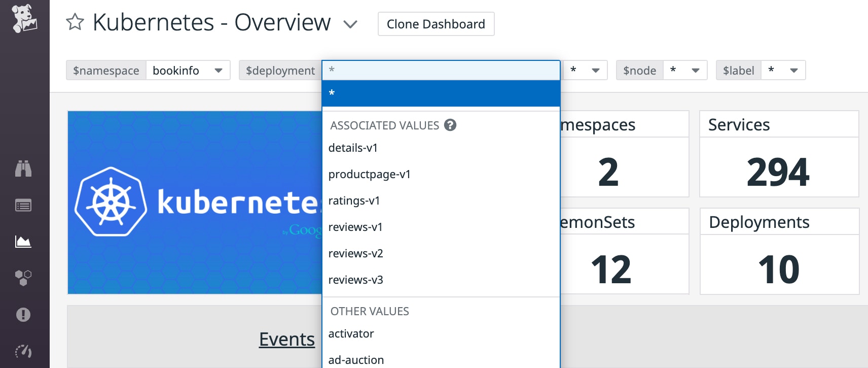Open the $node variable dropdown

[685, 70]
